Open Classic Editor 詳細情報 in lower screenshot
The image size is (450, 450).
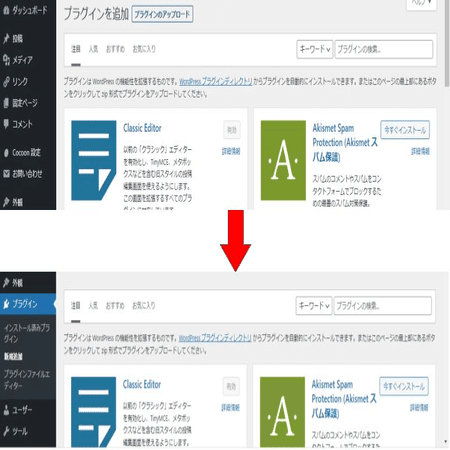[230, 407]
